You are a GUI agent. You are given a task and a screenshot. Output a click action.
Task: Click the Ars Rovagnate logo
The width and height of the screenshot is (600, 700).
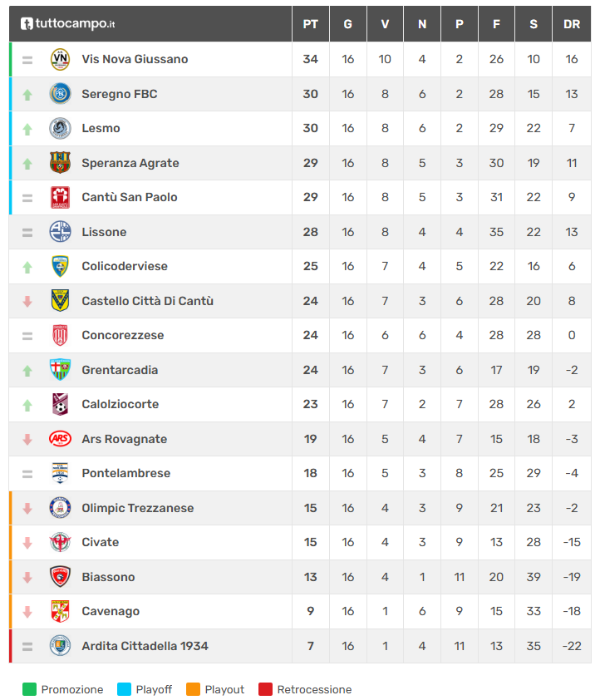(60, 439)
